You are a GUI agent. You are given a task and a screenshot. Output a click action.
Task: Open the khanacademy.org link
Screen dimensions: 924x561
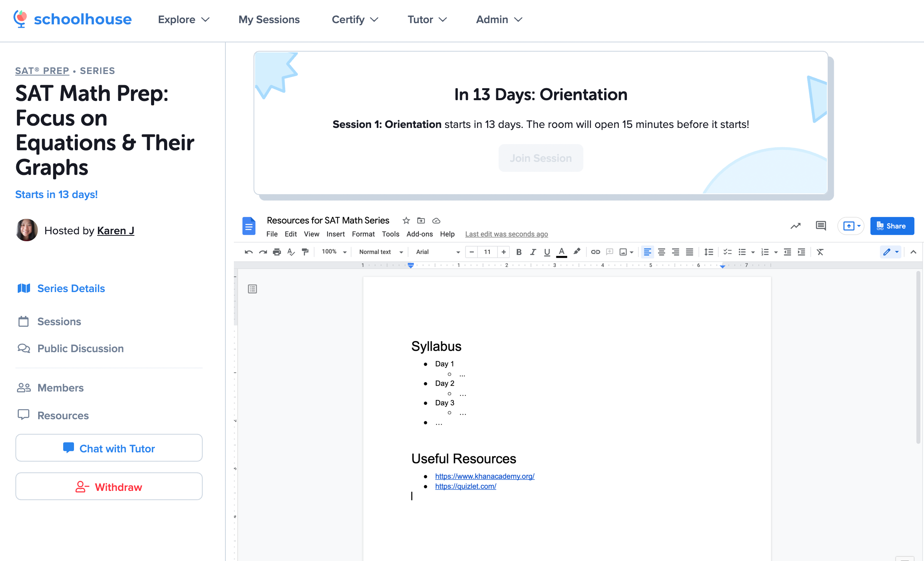click(485, 476)
